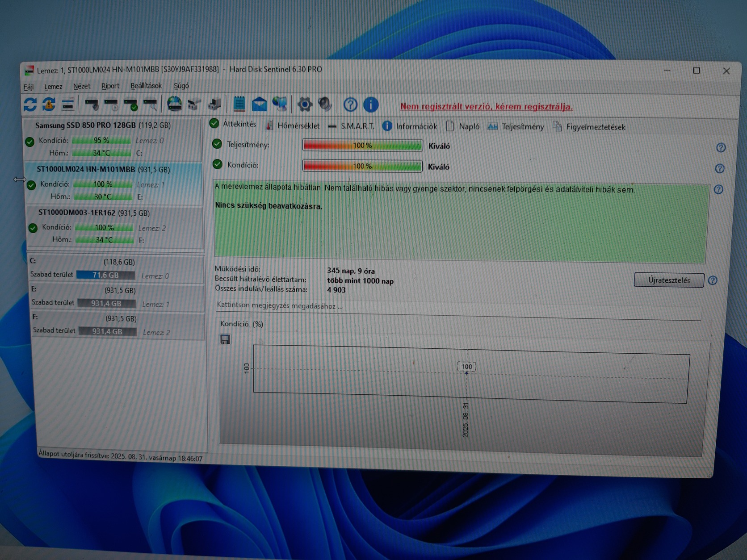Click the disk with magnifier toolbar icon
Screen dimensions: 747x560
point(151,105)
